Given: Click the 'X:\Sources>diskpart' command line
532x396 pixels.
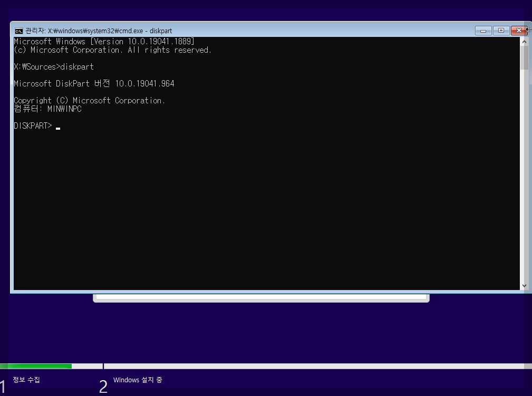Looking at the screenshot, I should pos(54,67).
